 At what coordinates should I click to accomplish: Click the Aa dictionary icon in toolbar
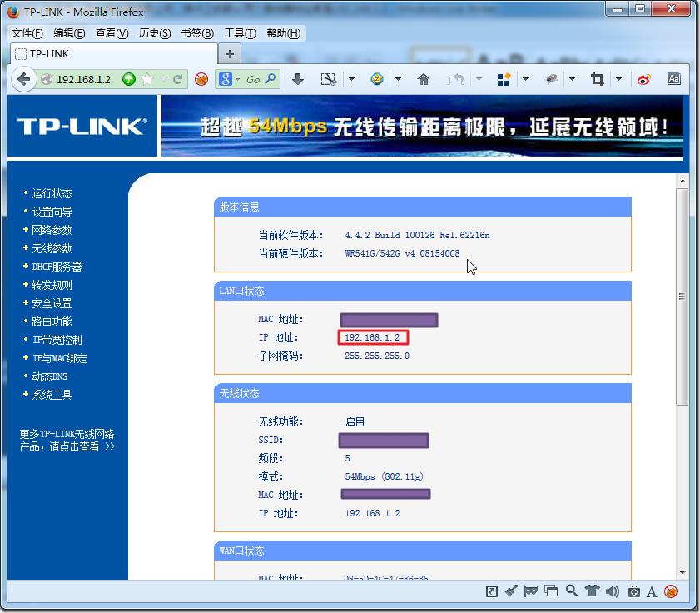(673, 79)
